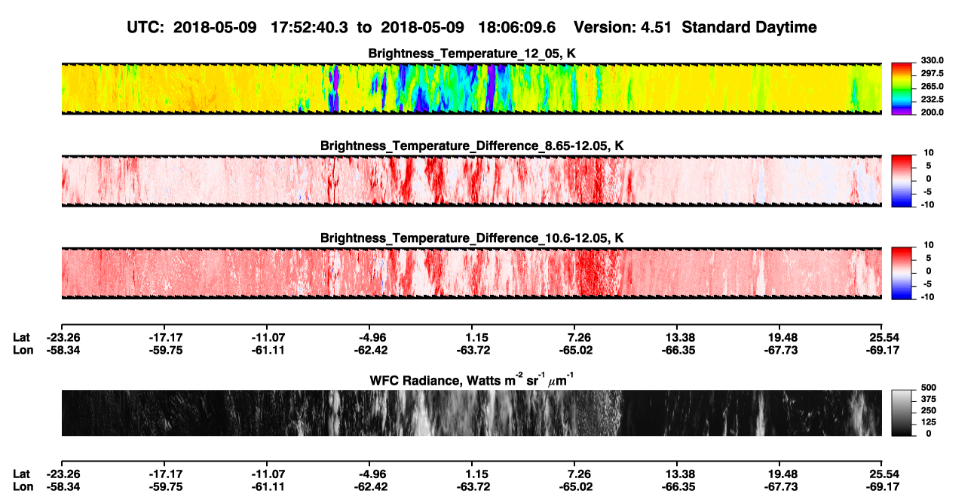Click the upper axis latitude label -23.26
This screenshot has width=980, height=503.
pos(63,337)
